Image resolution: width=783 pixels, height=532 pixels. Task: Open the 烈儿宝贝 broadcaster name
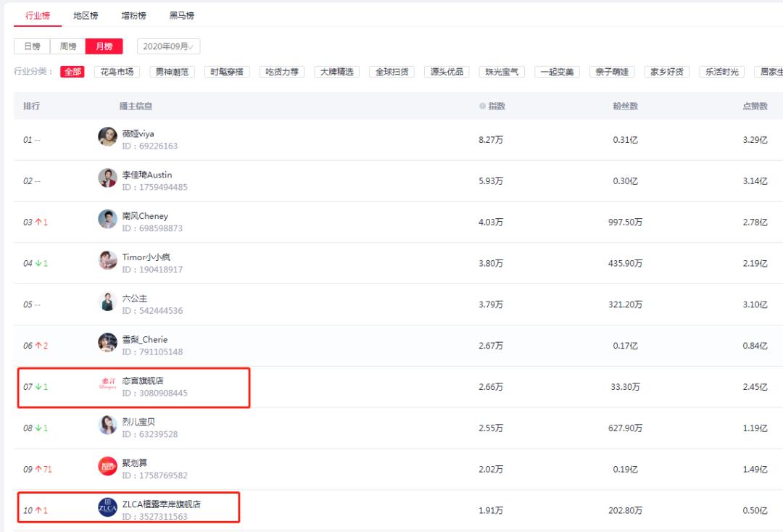click(138, 422)
